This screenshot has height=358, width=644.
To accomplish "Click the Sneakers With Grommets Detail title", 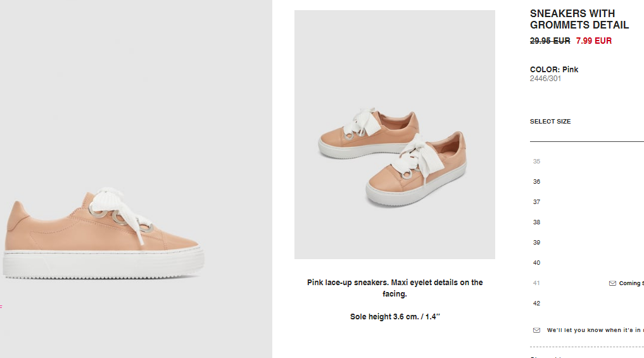I will [579, 19].
